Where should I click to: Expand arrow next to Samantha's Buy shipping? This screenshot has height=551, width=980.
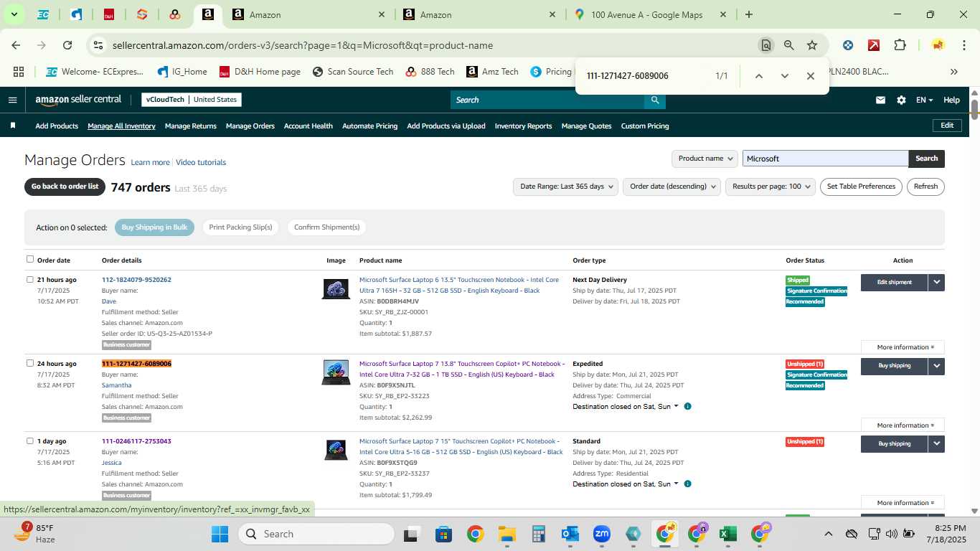[x=936, y=366]
